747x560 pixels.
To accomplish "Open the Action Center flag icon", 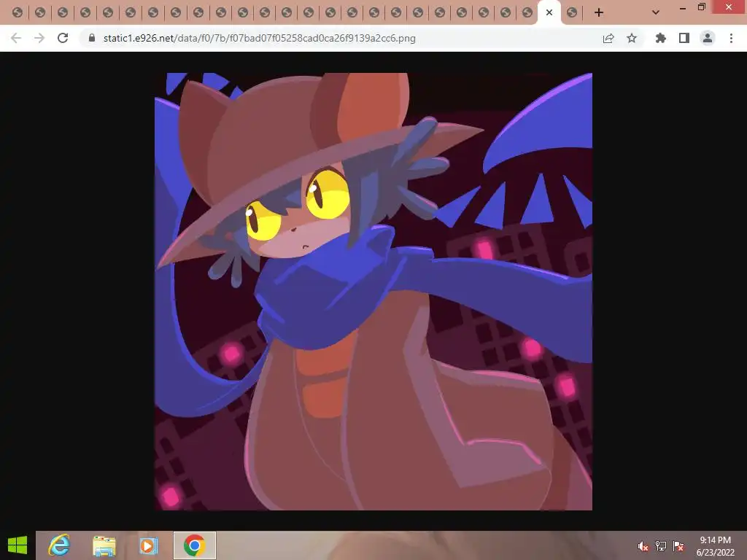I will 678,546.
